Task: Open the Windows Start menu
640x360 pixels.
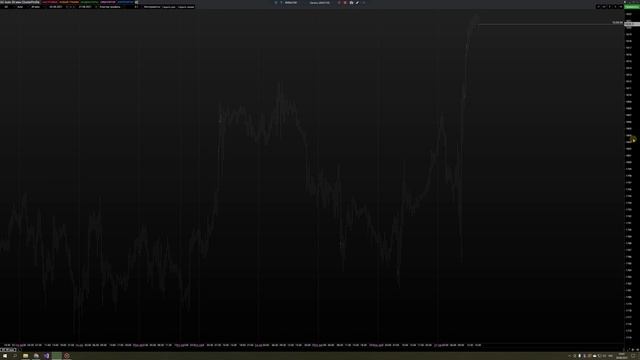Action: [5, 356]
